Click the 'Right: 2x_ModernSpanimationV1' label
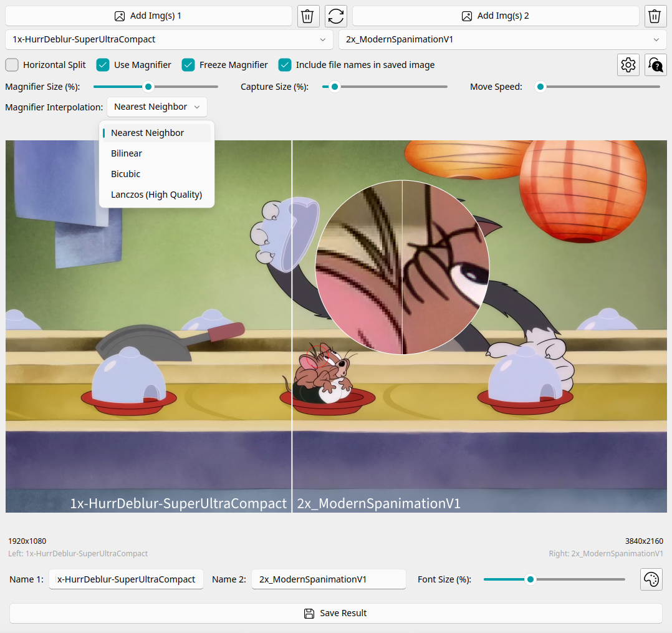Viewport: 672px width, 633px height. pyautogui.click(x=606, y=554)
